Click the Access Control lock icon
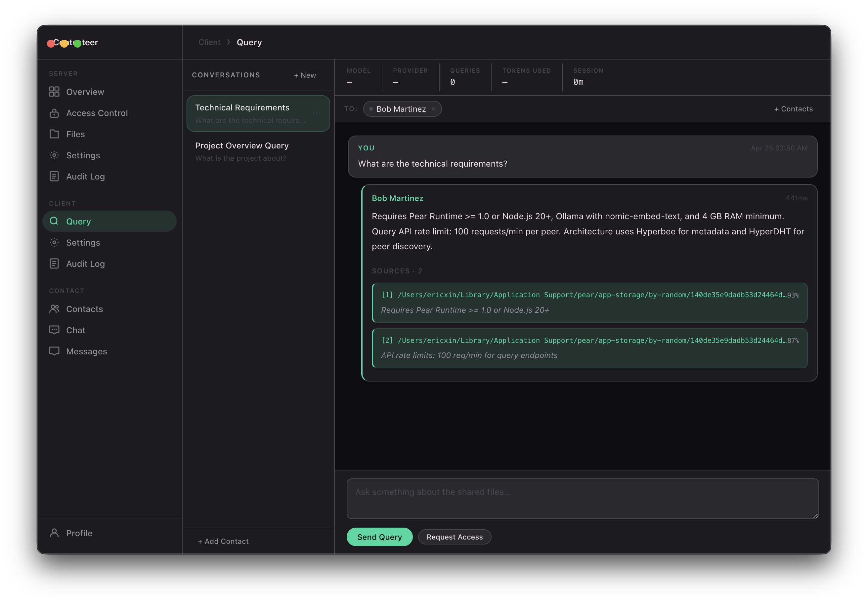The width and height of the screenshot is (868, 603). [x=54, y=113]
